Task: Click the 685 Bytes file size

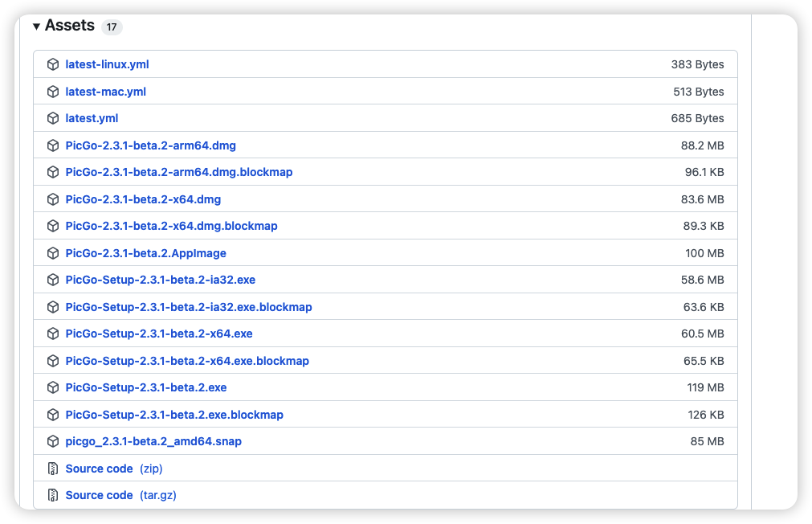Action: (x=698, y=118)
